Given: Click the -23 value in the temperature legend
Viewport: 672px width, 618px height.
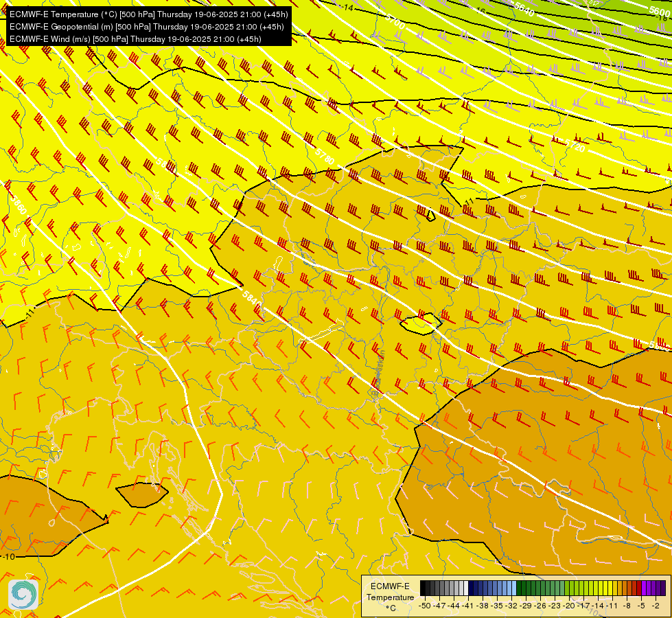Looking at the screenshot, I should (x=555, y=606).
